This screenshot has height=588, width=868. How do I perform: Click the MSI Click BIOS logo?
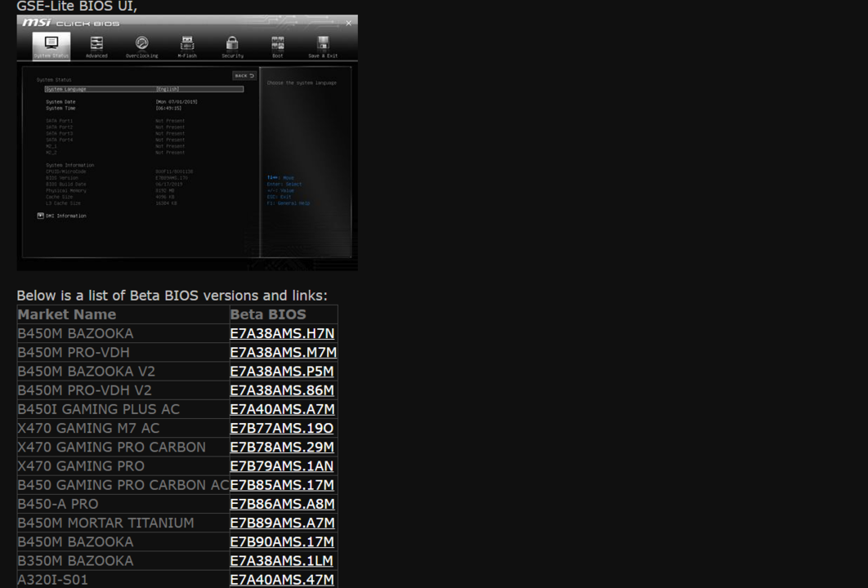[71, 23]
